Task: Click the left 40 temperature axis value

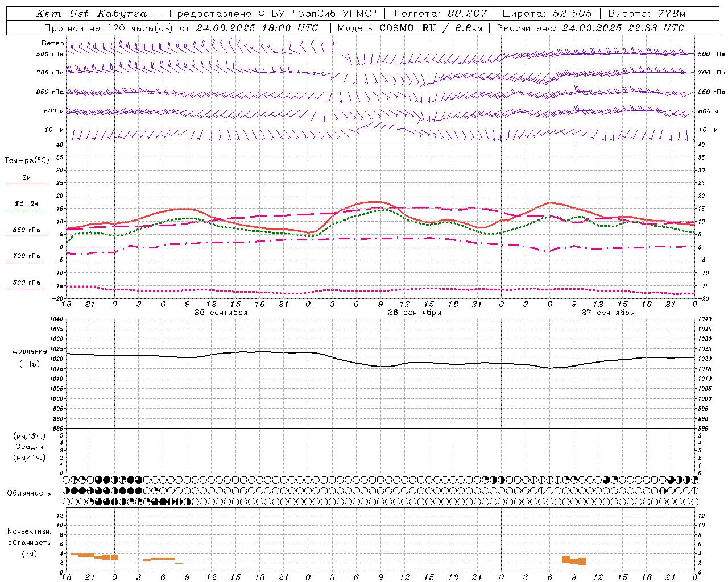Action: click(x=59, y=144)
